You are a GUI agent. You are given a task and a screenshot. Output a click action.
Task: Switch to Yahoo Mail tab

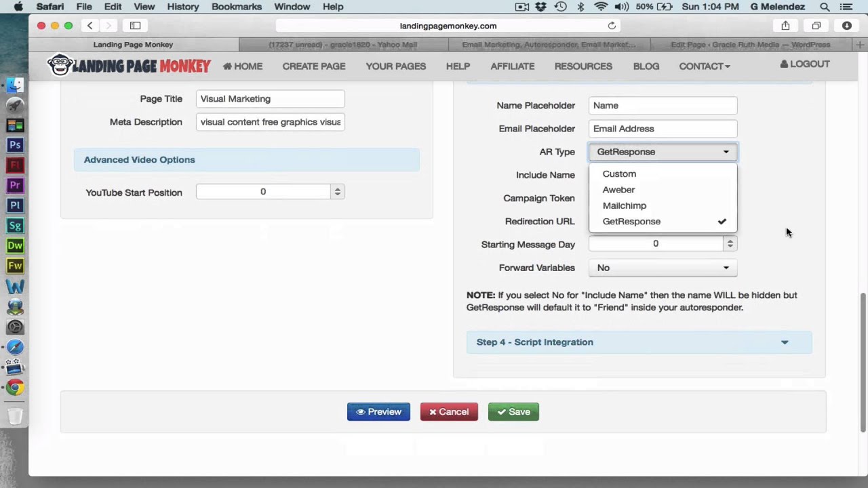[342, 45]
